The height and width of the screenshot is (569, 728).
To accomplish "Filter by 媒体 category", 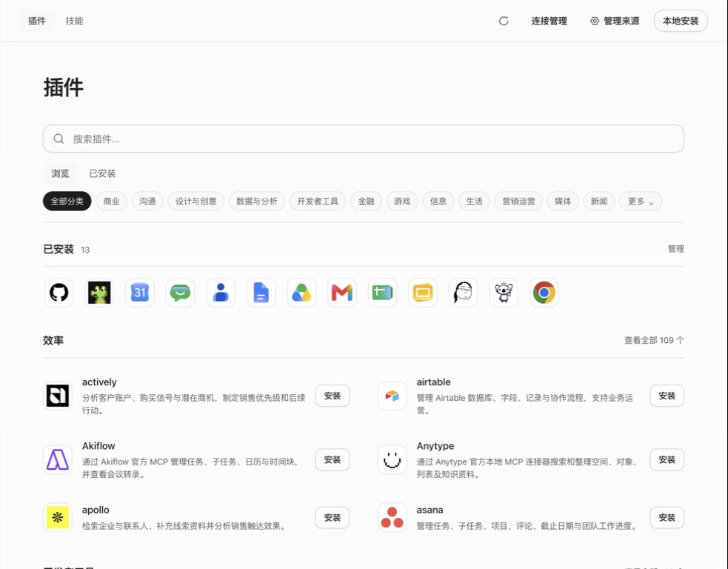I will coord(563,201).
